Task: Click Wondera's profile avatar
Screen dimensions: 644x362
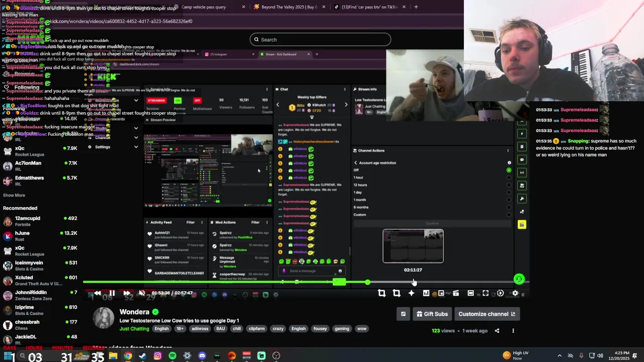Action: coord(104,318)
